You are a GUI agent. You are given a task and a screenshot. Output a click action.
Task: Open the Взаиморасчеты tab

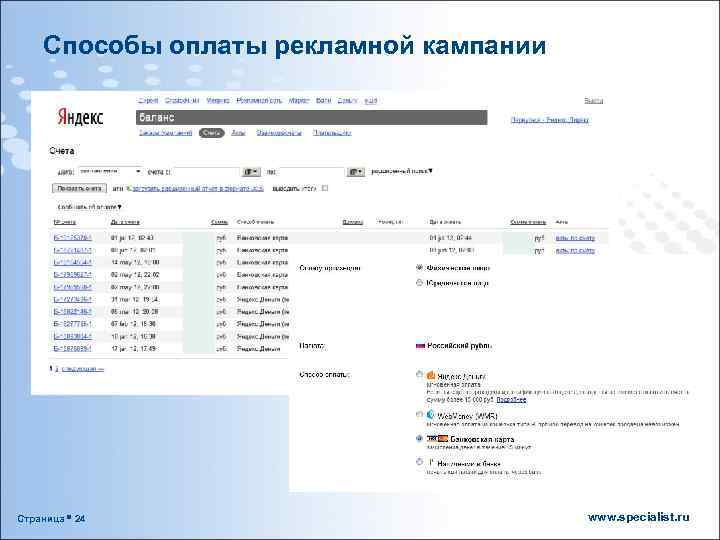point(279,133)
